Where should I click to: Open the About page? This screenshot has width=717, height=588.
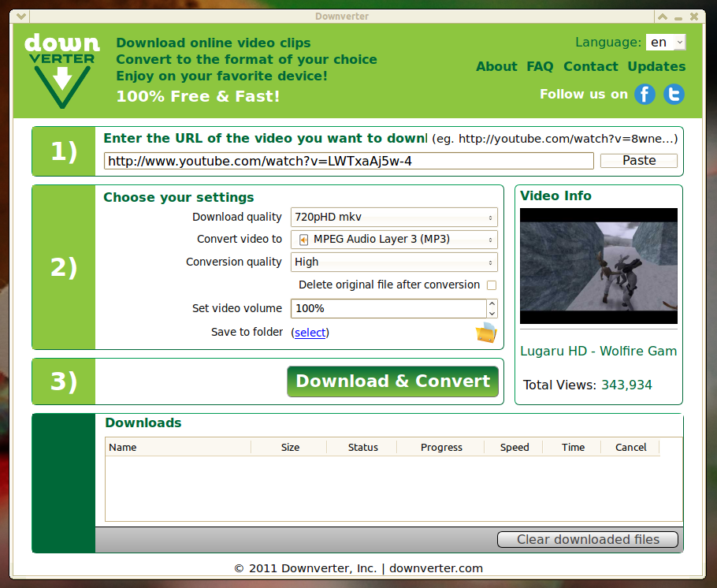click(496, 66)
